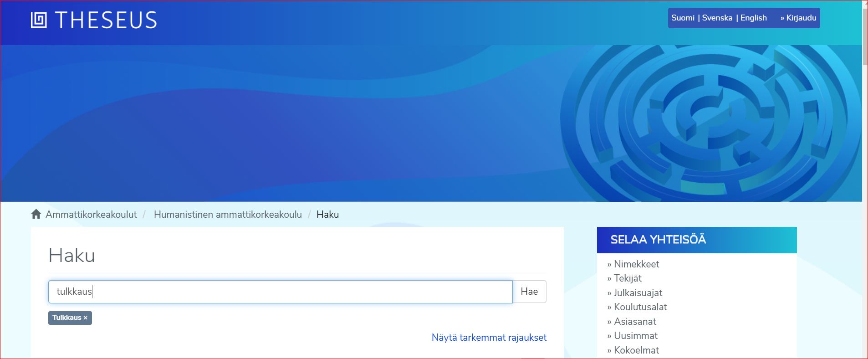The height and width of the screenshot is (359, 868).
Task: Browse by Uusimmat
Action: 636,335
